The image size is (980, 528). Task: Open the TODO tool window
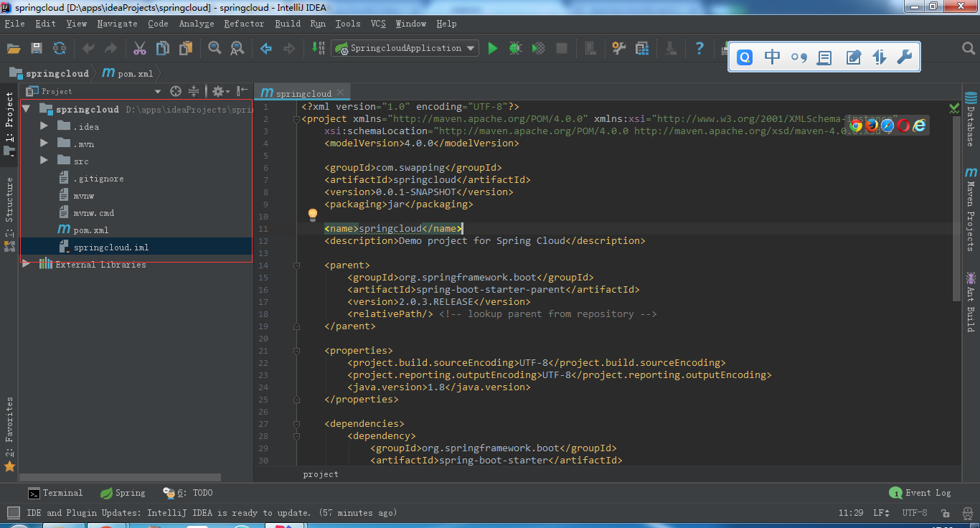(187, 493)
